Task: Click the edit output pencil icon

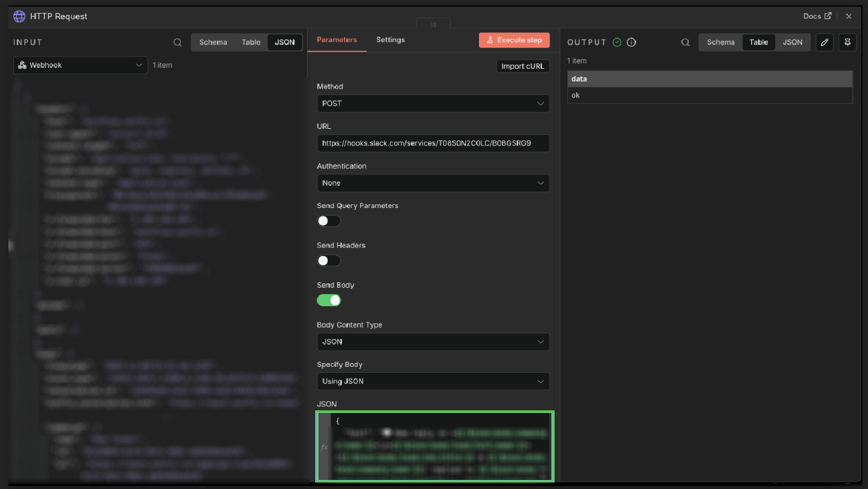Action: click(x=825, y=43)
